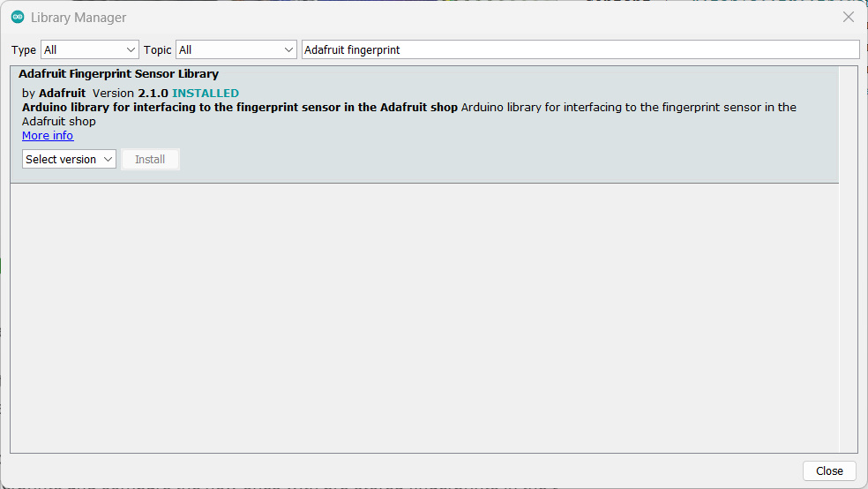Click the vertical scrollbar of the library list
This screenshot has width=868, height=489.
click(849, 265)
